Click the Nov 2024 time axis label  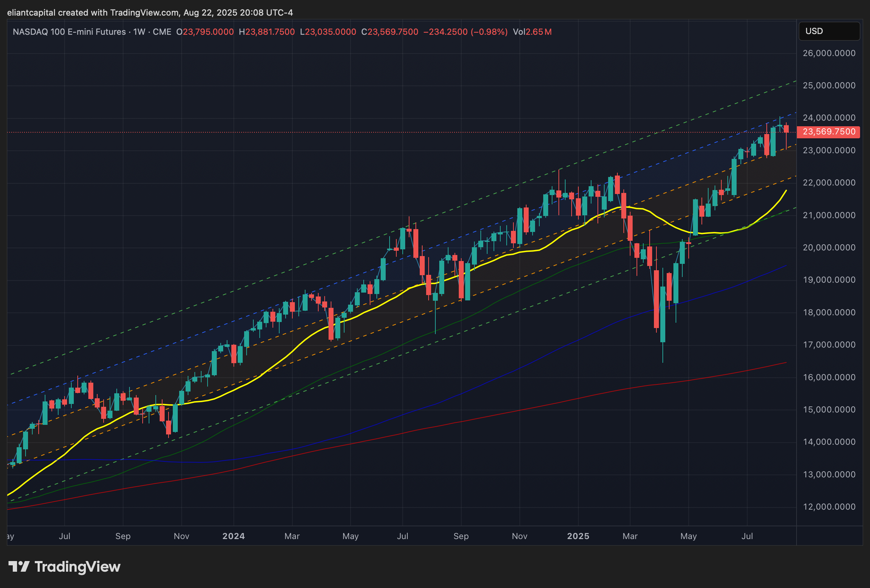point(519,536)
